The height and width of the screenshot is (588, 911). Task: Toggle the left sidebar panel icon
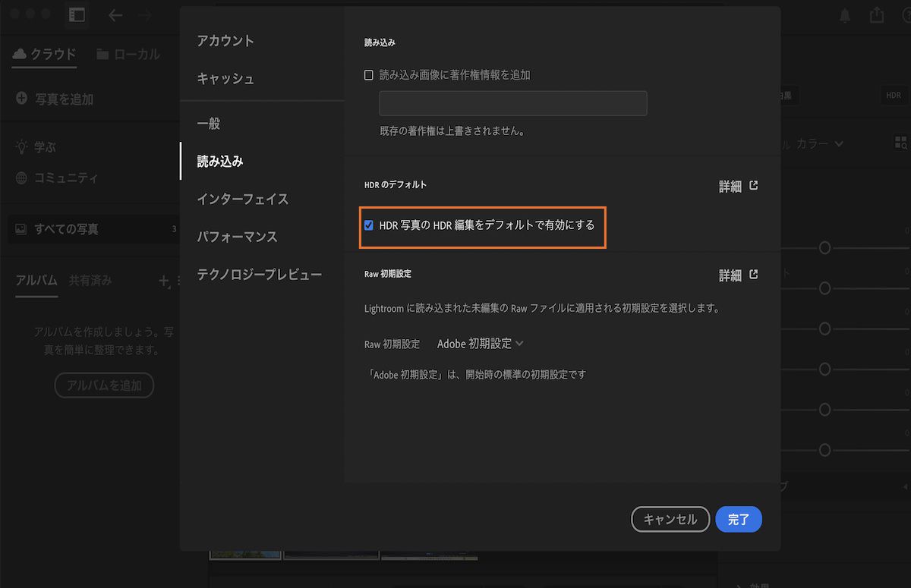point(76,14)
